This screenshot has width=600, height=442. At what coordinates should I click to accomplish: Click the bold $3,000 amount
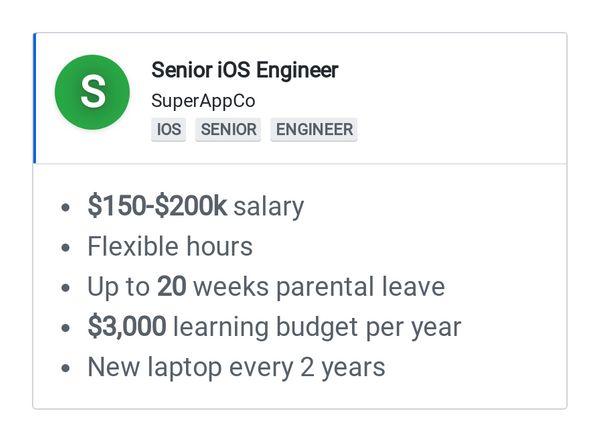tap(127, 326)
